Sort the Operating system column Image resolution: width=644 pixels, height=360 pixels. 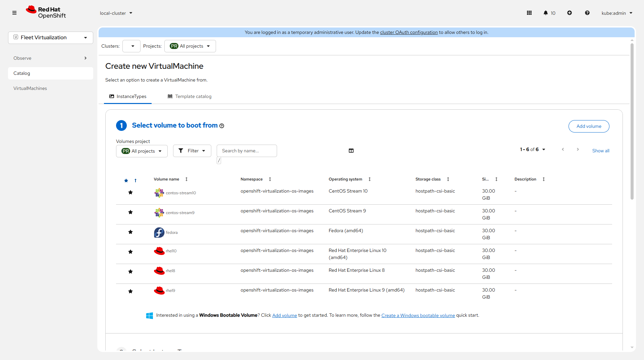tap(370, 179)
